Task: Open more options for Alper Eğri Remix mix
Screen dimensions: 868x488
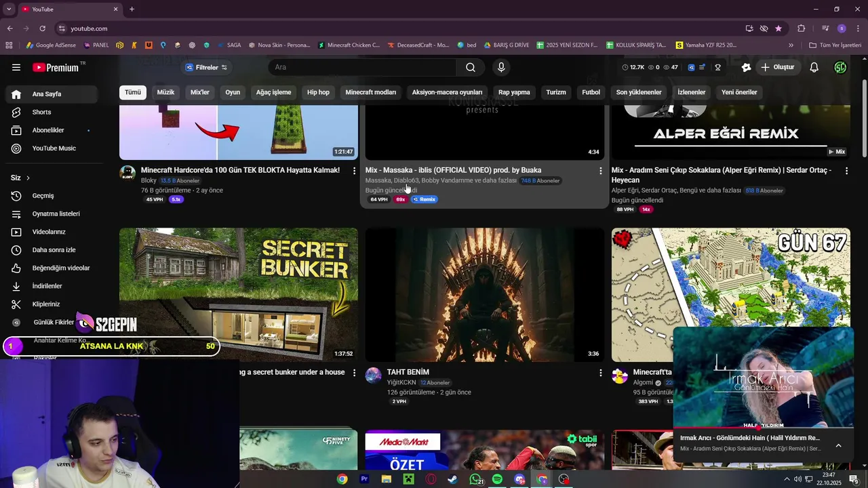Action: coord(846,171)
